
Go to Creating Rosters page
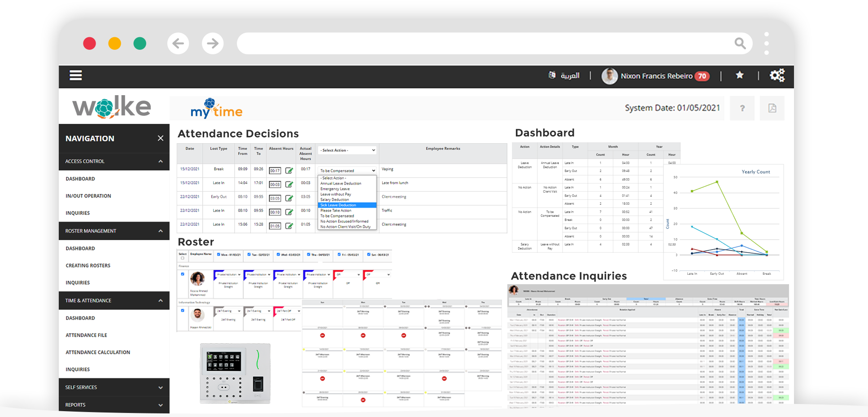88,266
